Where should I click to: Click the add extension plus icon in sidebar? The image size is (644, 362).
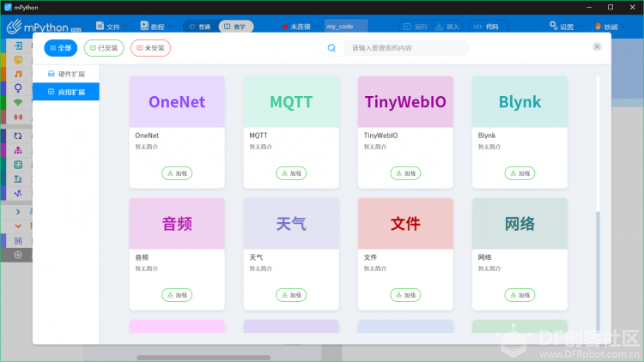click(x=18, y=256)
